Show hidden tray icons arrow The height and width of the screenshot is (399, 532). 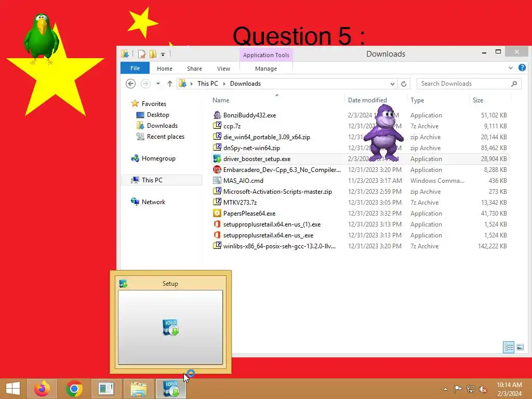[445, 389]
